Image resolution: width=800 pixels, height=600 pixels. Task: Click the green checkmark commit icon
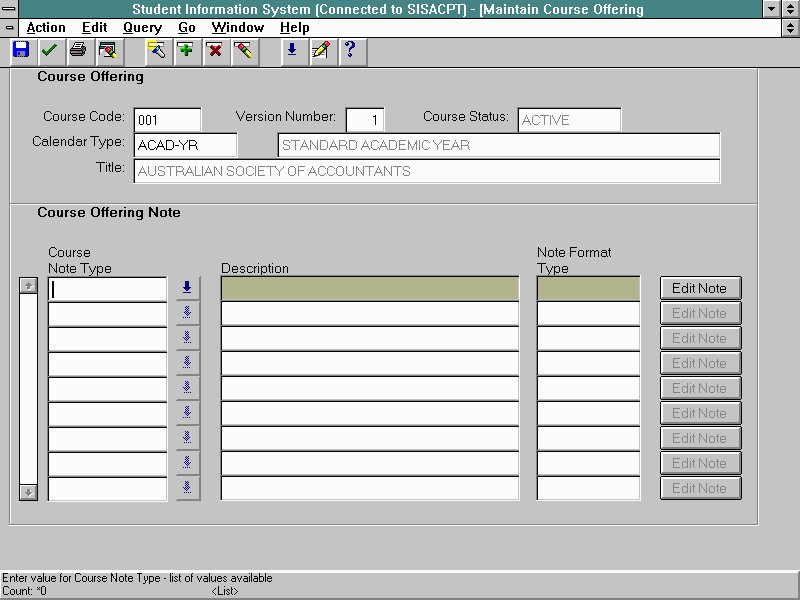[49, 50]
